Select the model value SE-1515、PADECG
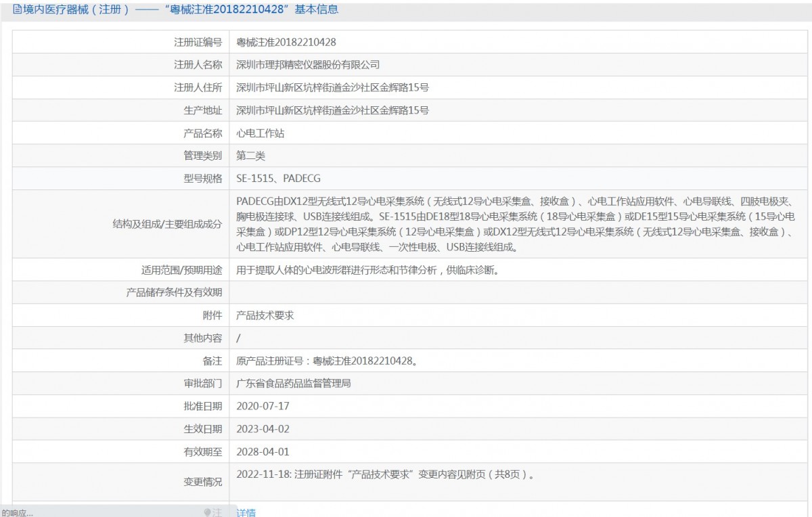Image resolution: width=812 pixels, height=517 pixels. click(278, 179)
